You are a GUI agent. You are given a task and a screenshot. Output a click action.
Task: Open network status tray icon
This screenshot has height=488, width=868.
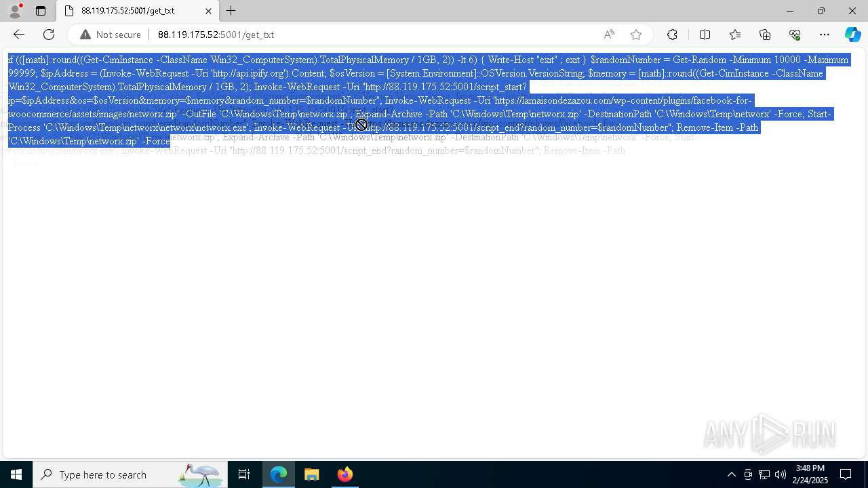pos(764,474)
